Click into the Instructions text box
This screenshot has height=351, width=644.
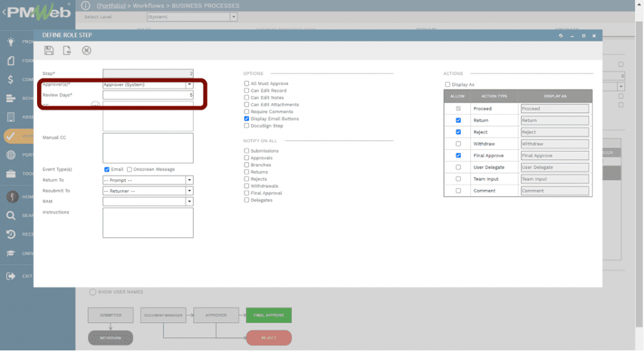click(148, 223)
